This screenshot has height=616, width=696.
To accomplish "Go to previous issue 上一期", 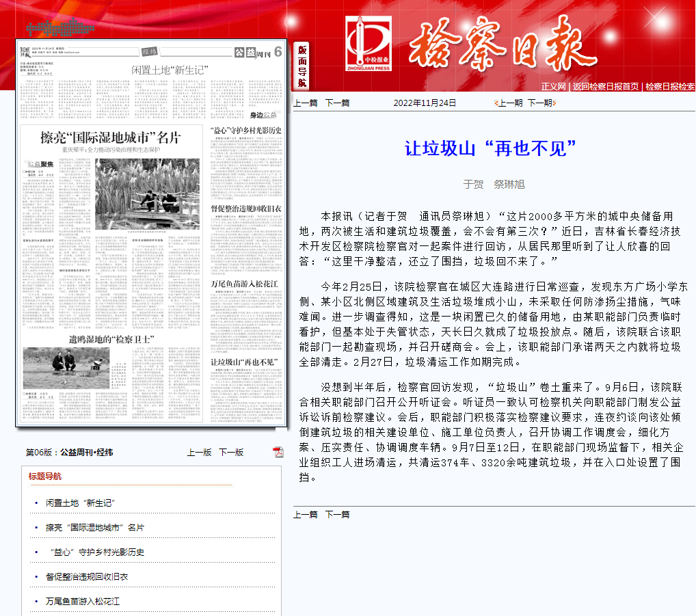I will (510, 103).
